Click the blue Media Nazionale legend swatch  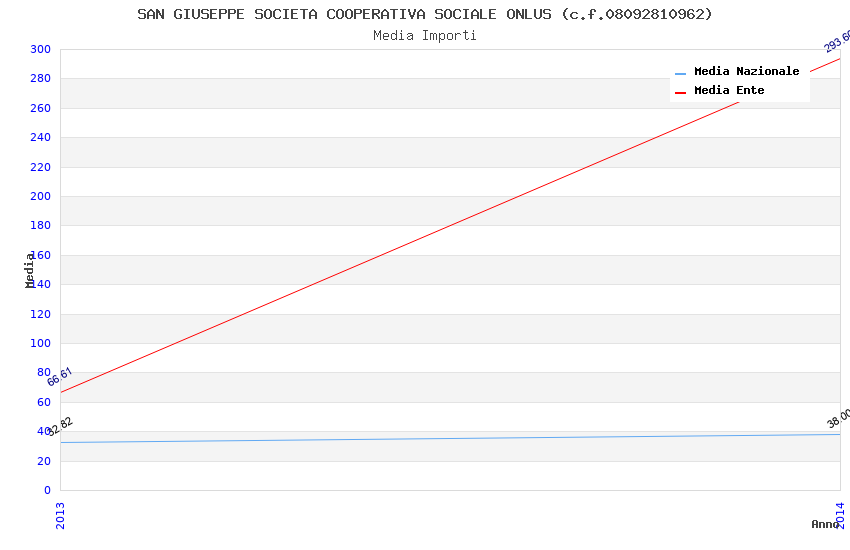(x=680, y=73)
